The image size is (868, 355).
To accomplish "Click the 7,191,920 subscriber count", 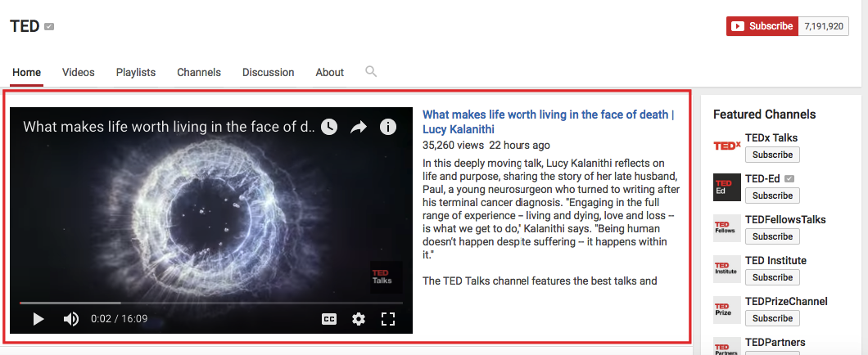I will [x=824, y=26].
